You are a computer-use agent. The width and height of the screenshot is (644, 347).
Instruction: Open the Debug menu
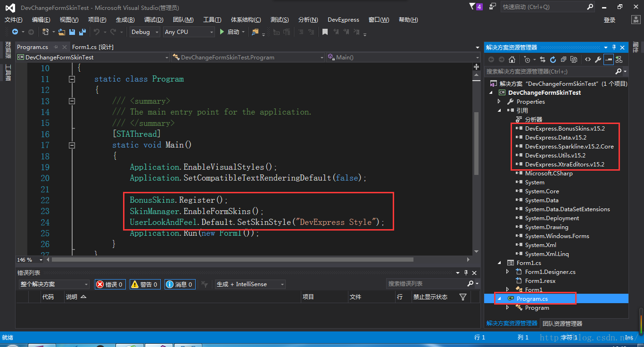point(154,20)
